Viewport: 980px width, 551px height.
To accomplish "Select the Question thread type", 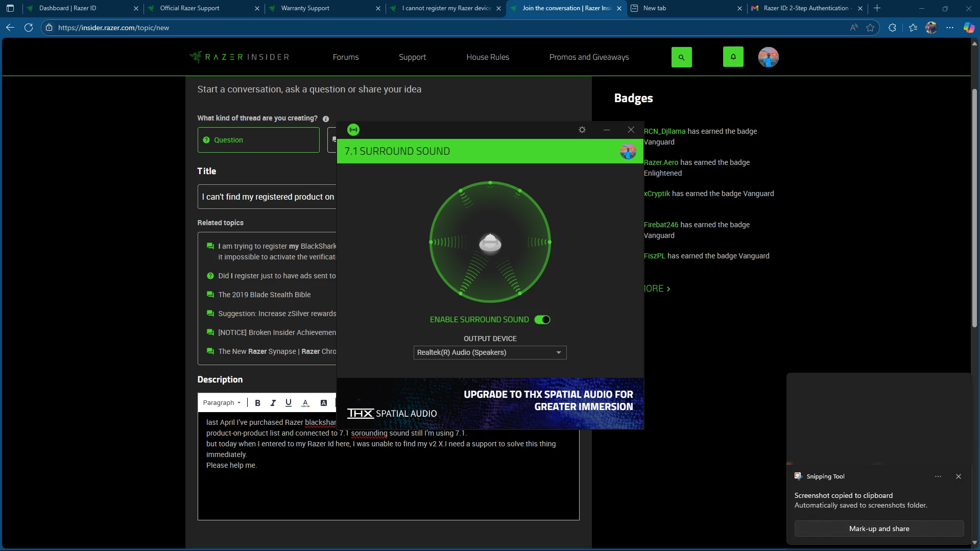I will point(258,140).
